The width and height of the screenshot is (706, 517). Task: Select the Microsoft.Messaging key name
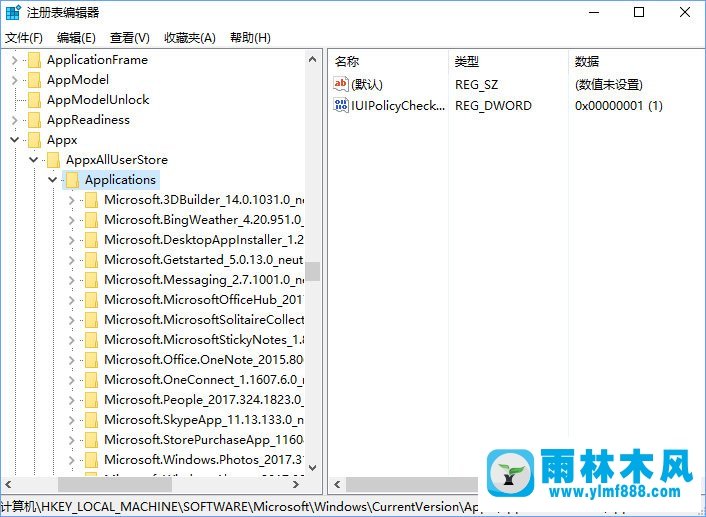pyautogui.click(x=204, y=280)
